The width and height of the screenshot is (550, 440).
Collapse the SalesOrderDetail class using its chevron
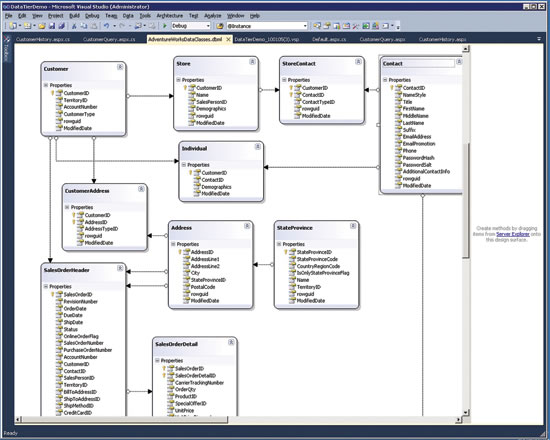pyautogui.click(x=231, y=342)
